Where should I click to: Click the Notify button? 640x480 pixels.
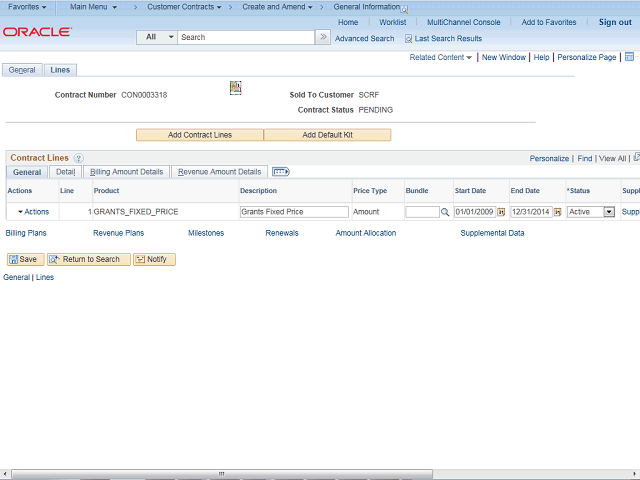pos(154,259)
